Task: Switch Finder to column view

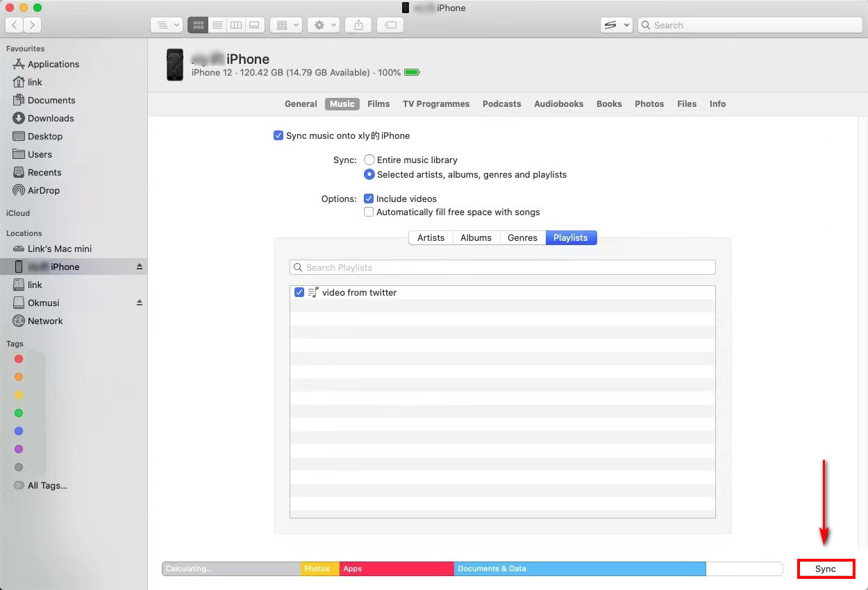Action: [x=236, y=25]
